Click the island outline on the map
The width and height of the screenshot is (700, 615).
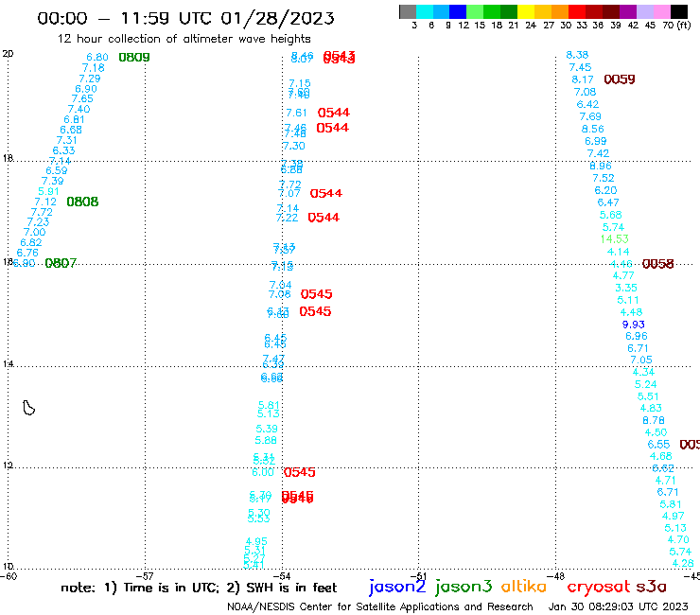[28, 408]
